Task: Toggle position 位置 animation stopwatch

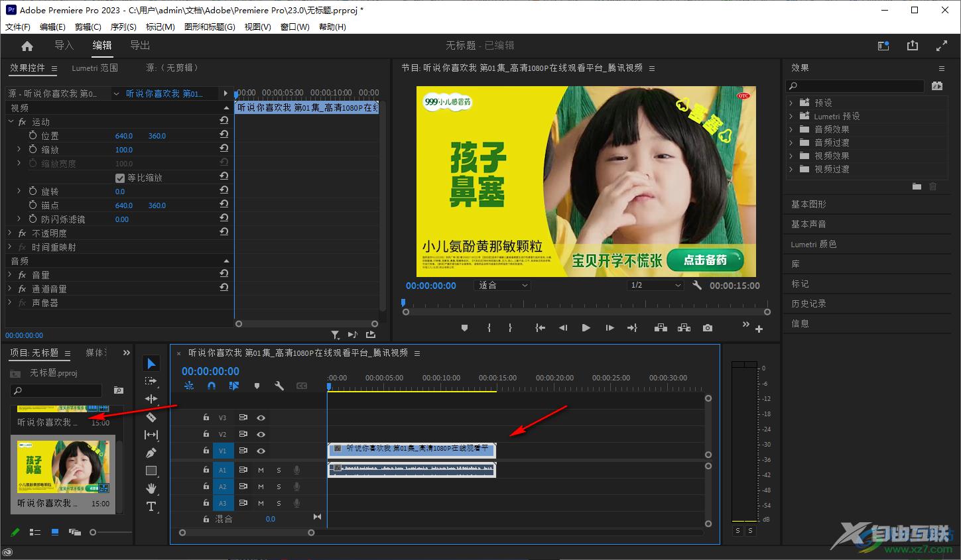Action: point(32,135)
